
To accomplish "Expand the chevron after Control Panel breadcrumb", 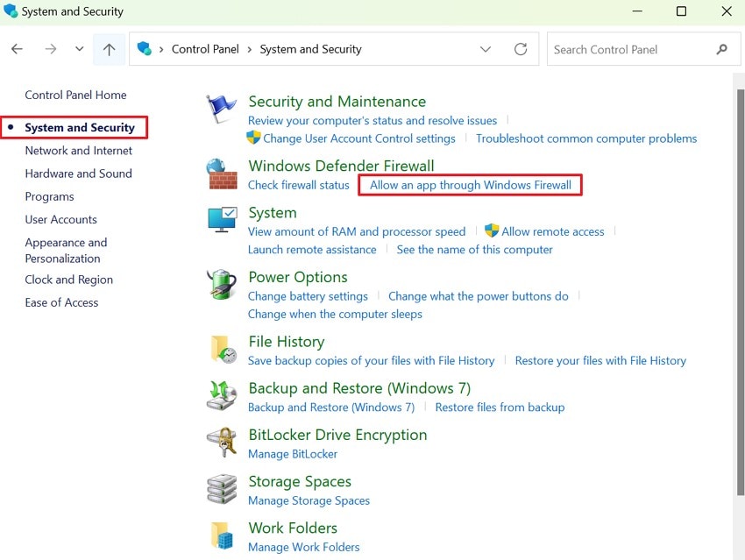I will (x=250, y=49).
